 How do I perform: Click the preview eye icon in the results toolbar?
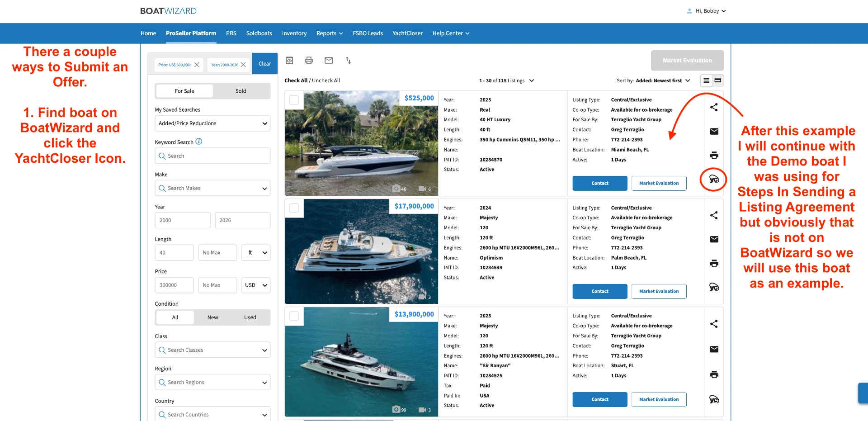click(289, 60)
